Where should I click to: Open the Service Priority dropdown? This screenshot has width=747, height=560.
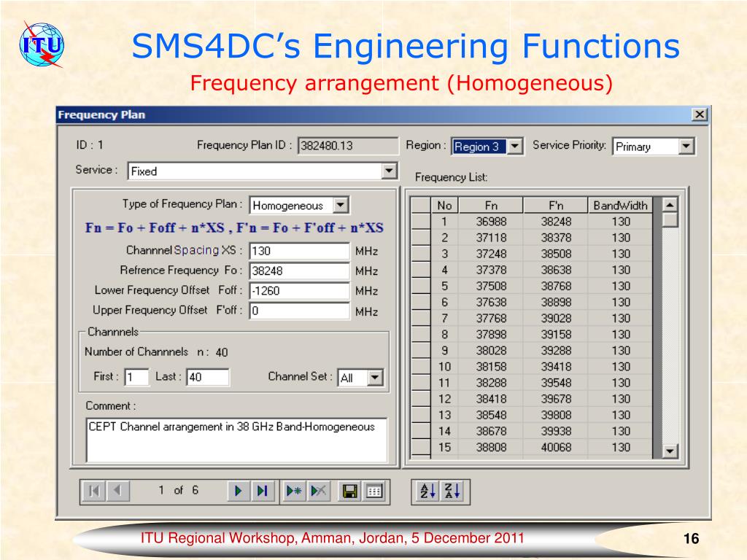pyautogui.click(x=686, y=146)
